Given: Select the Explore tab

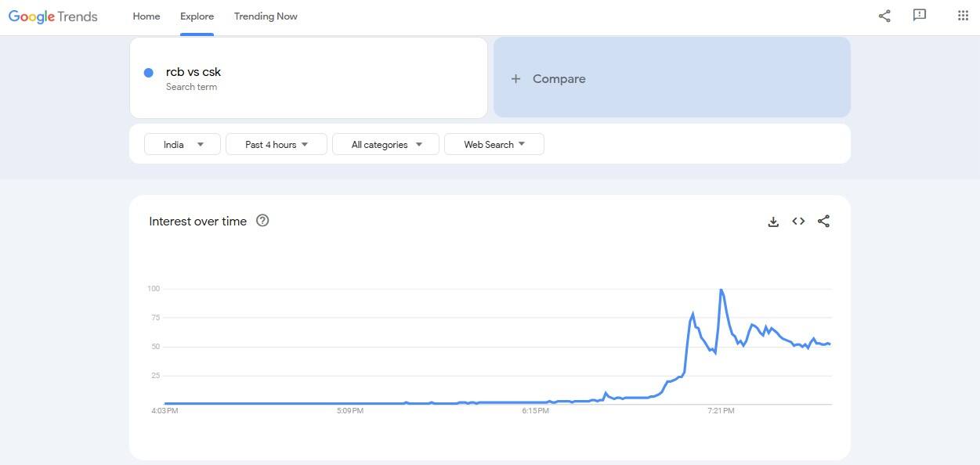Looking at the screenshot, I should tap(197, 16).
